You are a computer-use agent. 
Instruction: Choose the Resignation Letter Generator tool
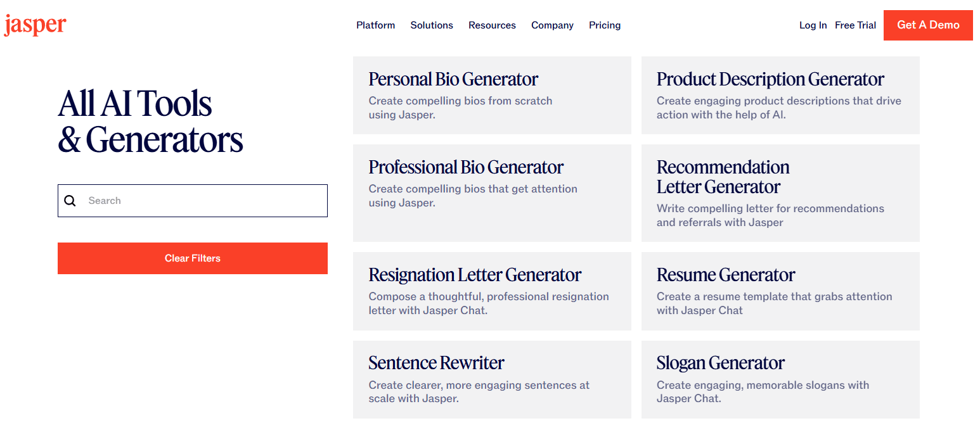[x=492, y=291]
